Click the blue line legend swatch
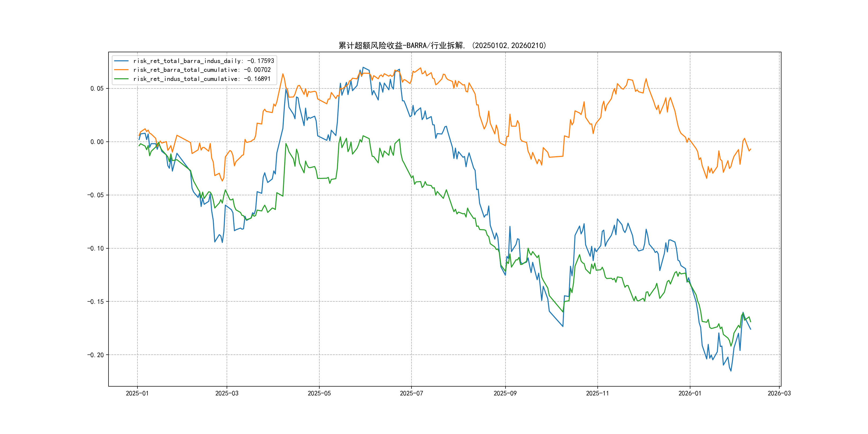 [121, 61]
